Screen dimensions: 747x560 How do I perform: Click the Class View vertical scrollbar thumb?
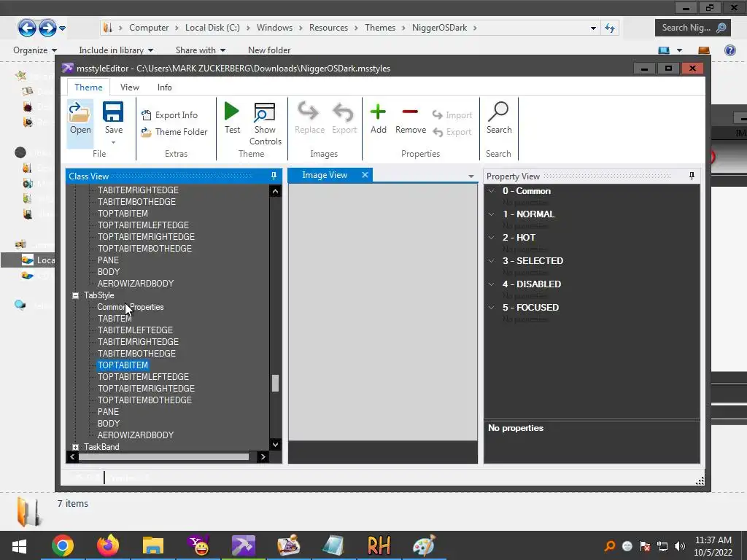275,384
